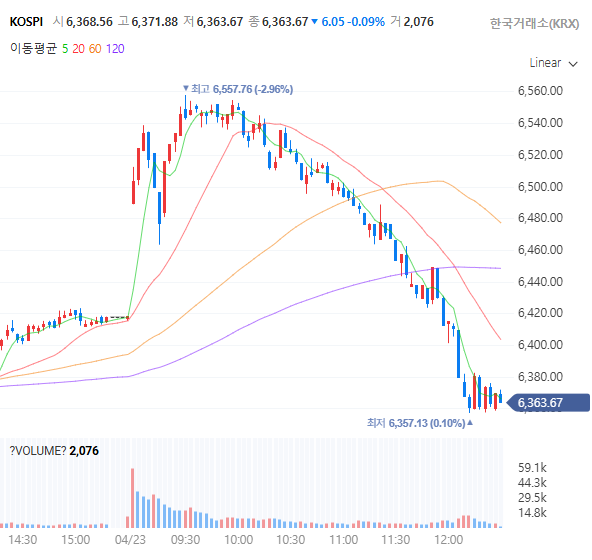Toggle the 5-period moving average
Image resolution: width=592 pixels, height=560 pixels.
(x=65, y=49)
